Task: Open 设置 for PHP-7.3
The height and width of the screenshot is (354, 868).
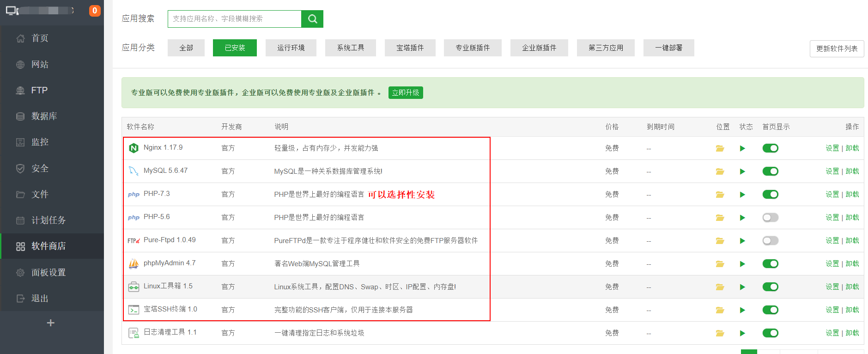Action: (x=832, y=195)
